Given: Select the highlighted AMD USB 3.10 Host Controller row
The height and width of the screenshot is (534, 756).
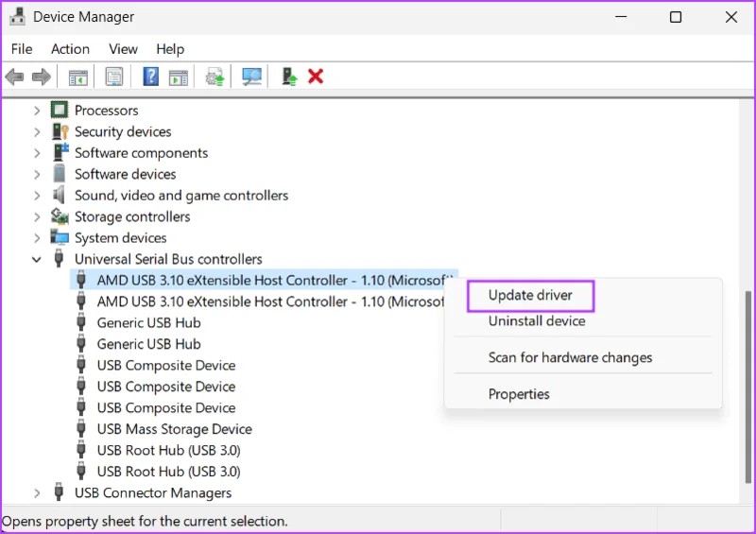Looking at the screenshot, I should (264, 280).
